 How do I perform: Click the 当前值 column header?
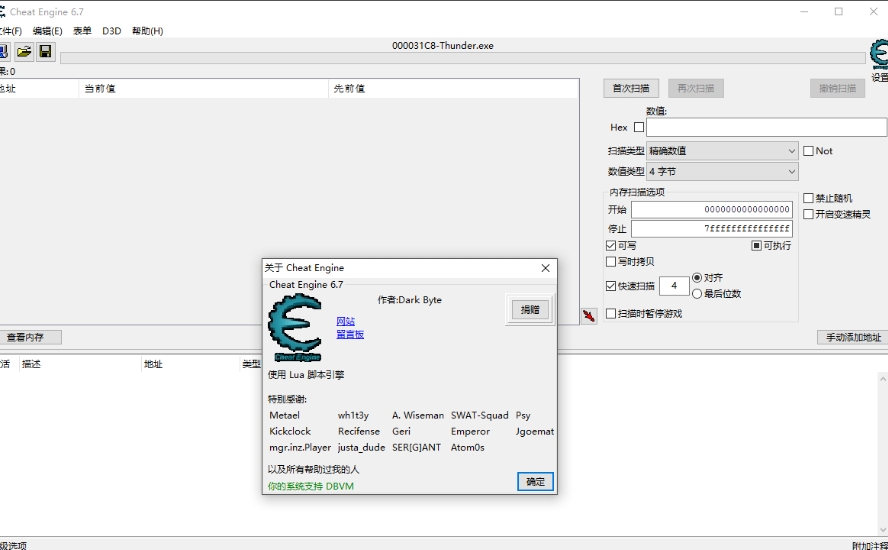pos(204,88)
